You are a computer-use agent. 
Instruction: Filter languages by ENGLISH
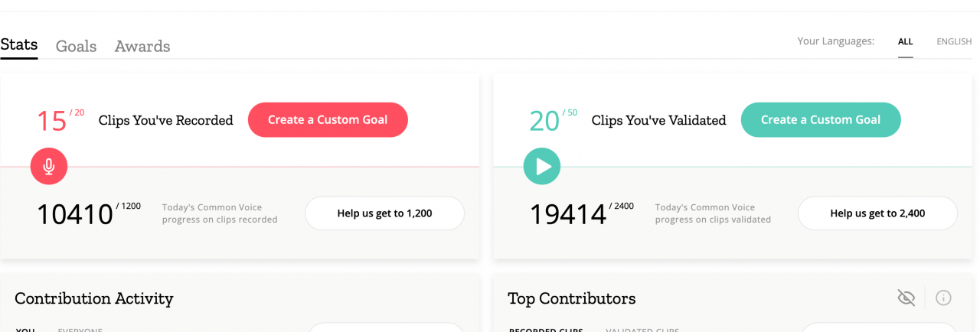954,42
